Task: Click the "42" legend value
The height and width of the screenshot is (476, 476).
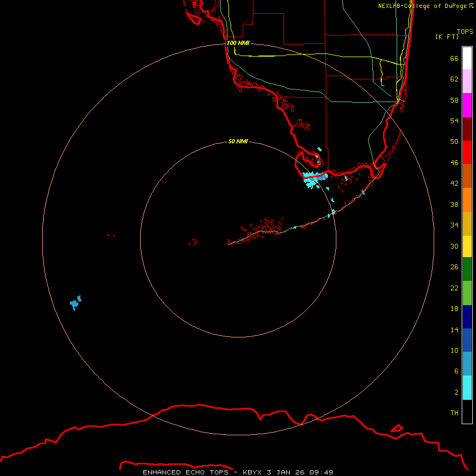Action: coord(454,184)
